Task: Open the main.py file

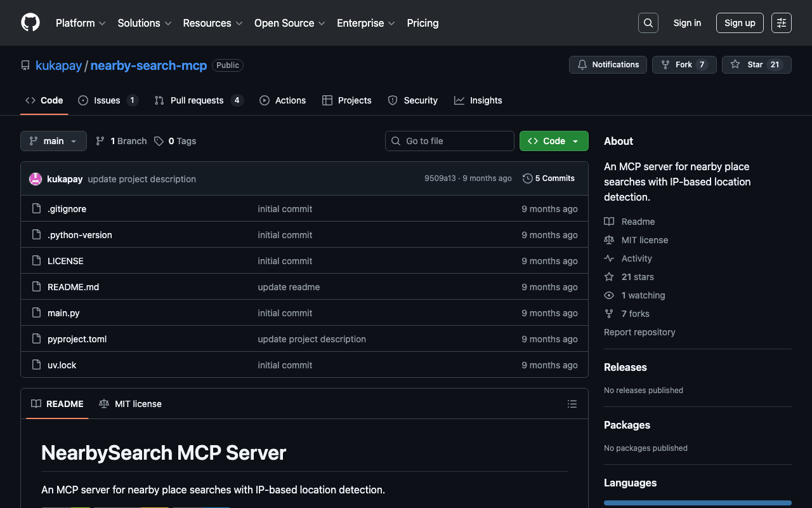Action: click(x=63, y=313)
